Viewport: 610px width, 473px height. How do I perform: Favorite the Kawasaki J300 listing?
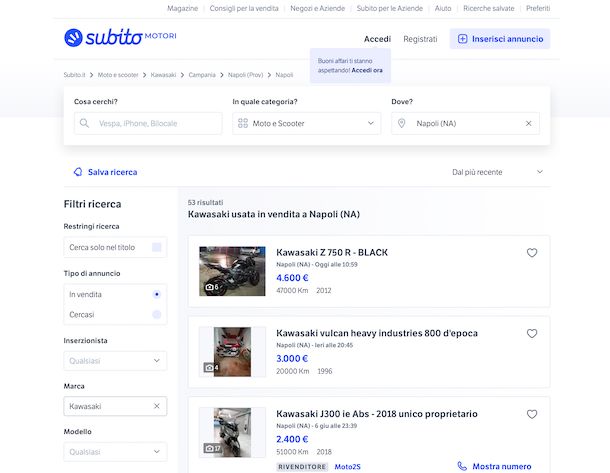[532, 414]
